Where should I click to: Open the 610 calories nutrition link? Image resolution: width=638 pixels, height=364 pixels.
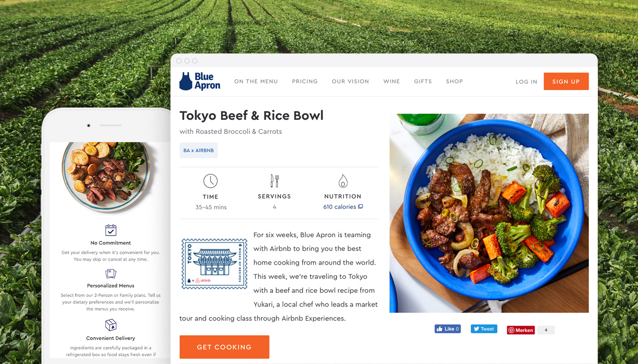point(343,207)
